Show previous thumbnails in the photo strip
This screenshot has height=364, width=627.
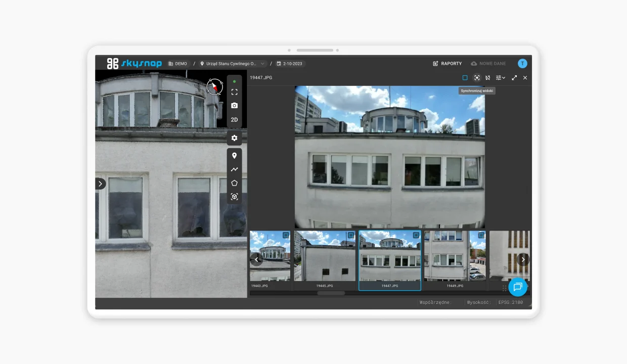(x=256, y=259)
